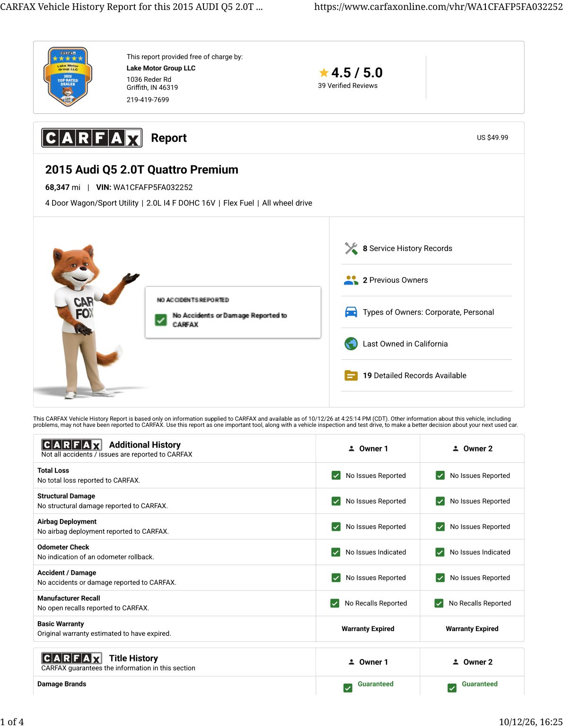Open the 2 Previous Owners link

click(395, 280)
